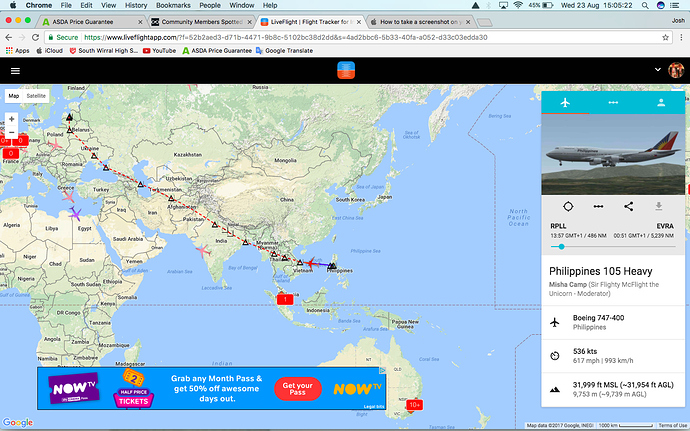Open the user profile avatar

[675, 70]
